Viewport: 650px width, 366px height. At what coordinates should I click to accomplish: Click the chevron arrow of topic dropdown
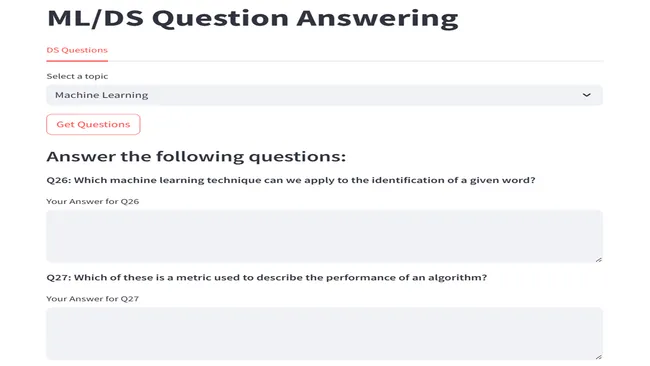[586, 95]
